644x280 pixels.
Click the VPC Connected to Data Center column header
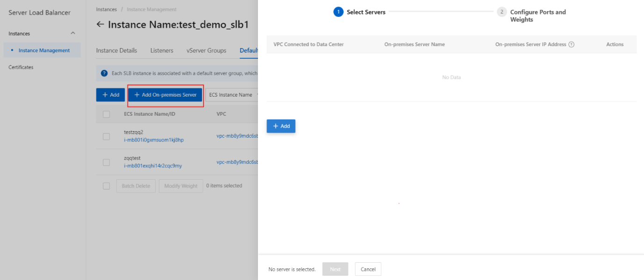click(308, 44)
